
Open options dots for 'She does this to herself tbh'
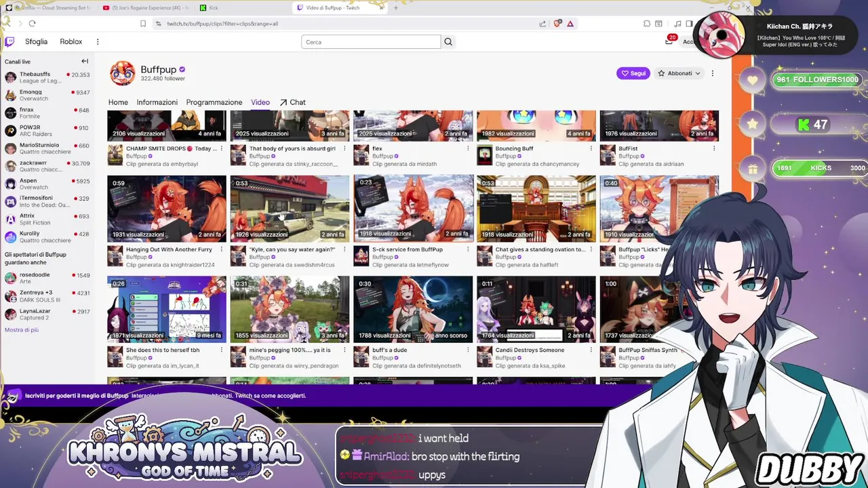(221, 350)
